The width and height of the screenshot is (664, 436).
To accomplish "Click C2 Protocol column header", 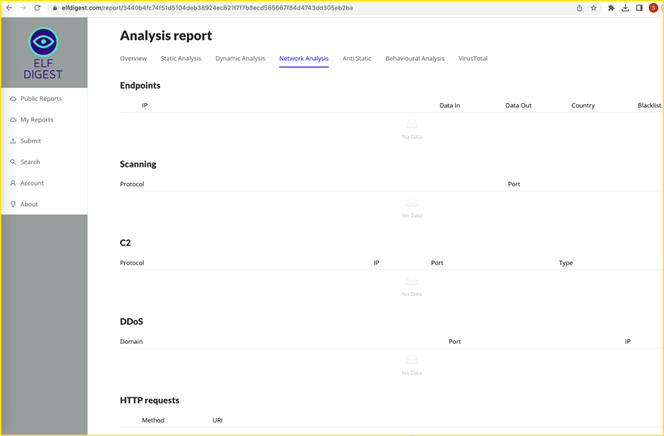I will pos(132,263).
